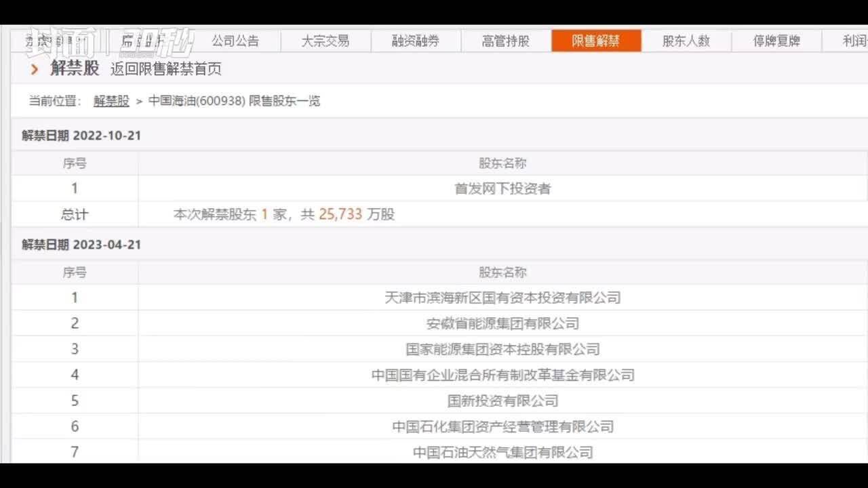
Task: Open the 高管持股 tab
Action: (506, 41)
